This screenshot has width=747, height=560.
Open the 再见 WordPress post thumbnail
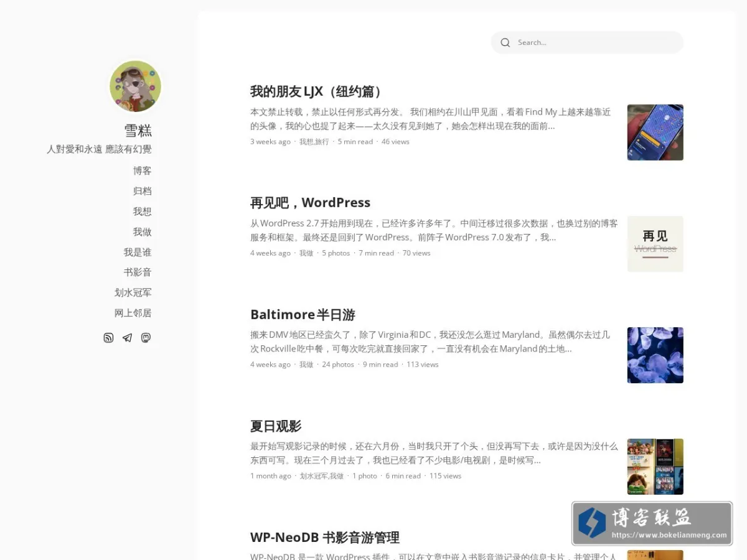[655, 244]
